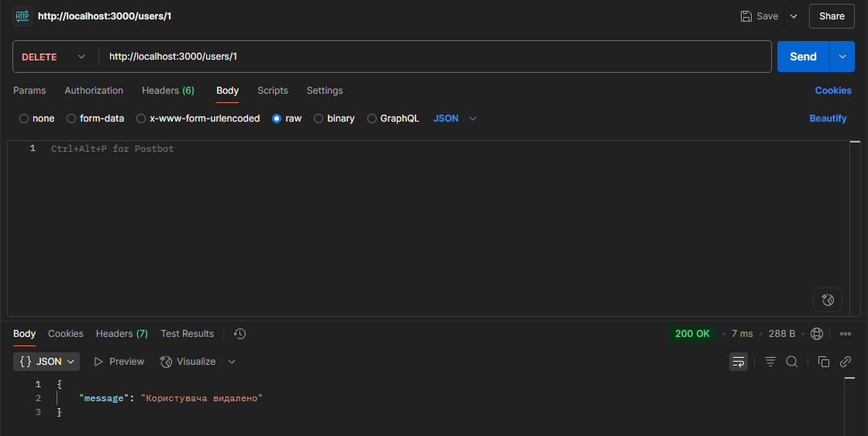
Task: Choose the GraphQL body option
Action: coord(372,118)
